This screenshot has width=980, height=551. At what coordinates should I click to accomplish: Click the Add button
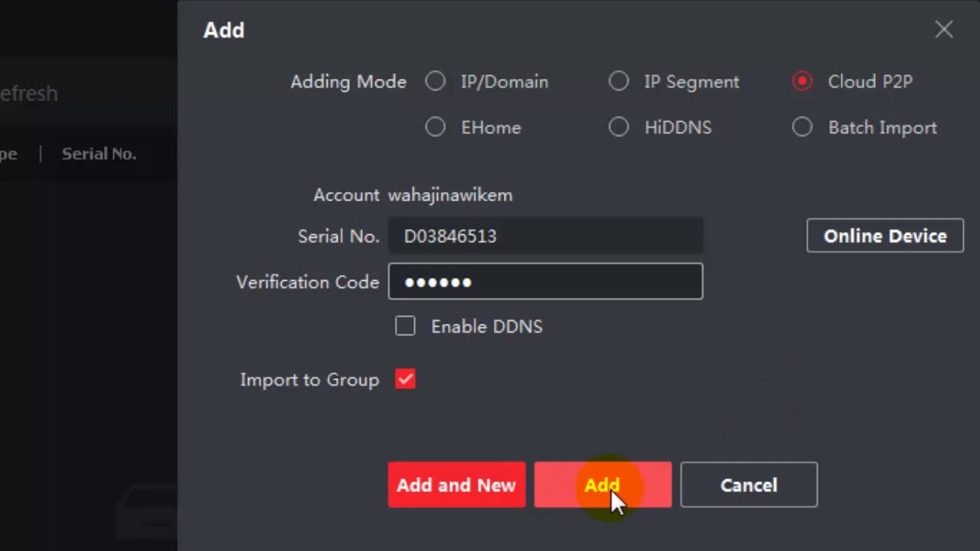click(x=603, y=484)
